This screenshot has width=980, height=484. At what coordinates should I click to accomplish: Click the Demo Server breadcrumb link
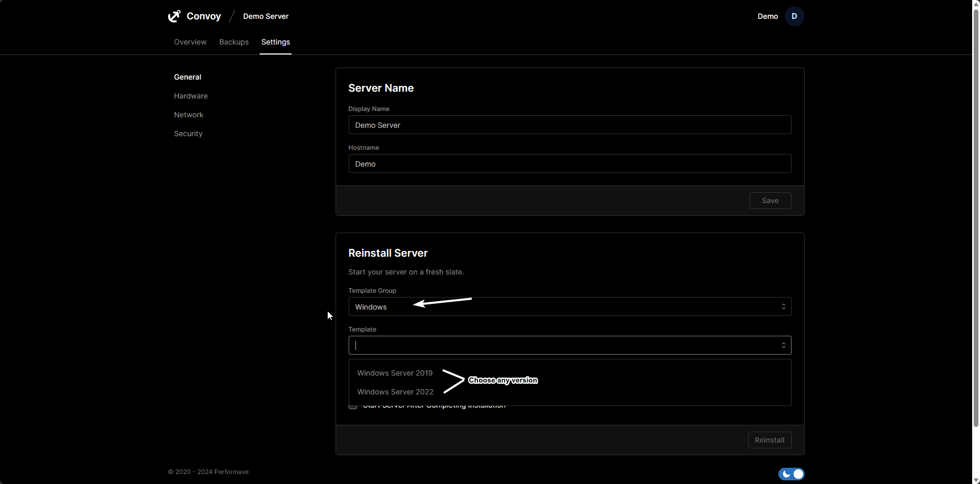[265, 16]
